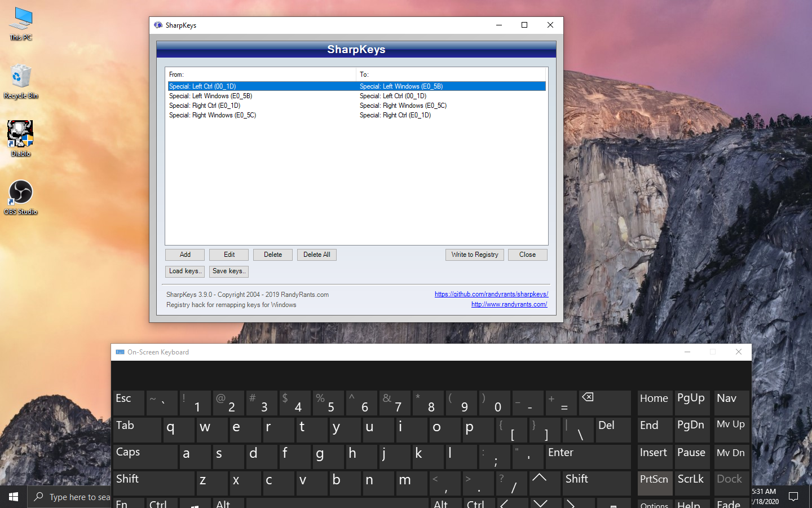Click the Tab key on On-Screen Keyboard
The height and width of the screenshot is (508, 812).
click(137, 430)
